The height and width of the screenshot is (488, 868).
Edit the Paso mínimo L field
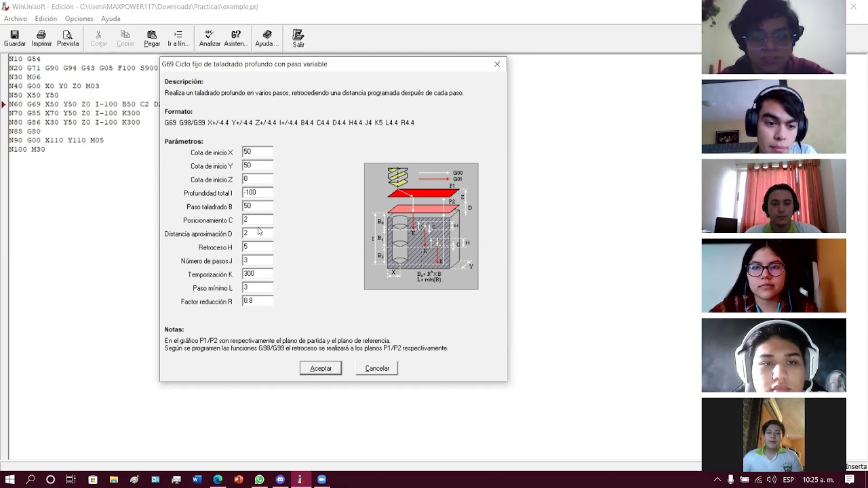[258, 287]
